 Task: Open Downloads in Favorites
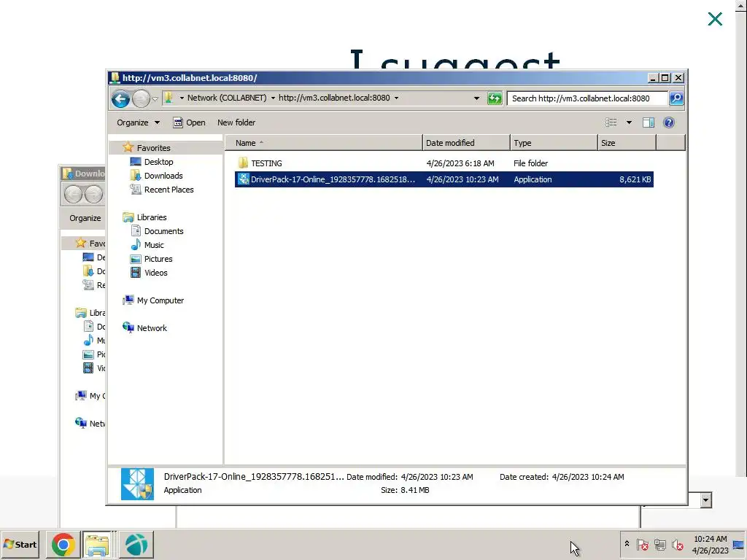[163, 176]
